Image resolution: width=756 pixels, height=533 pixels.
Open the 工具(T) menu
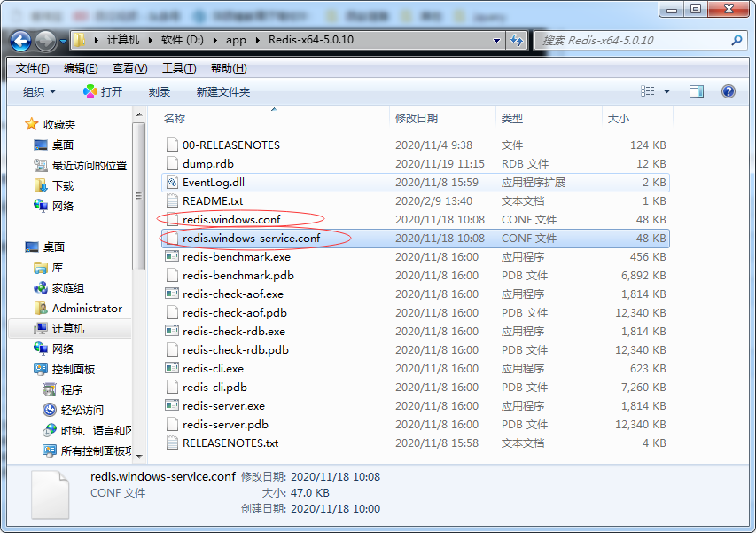179,68
